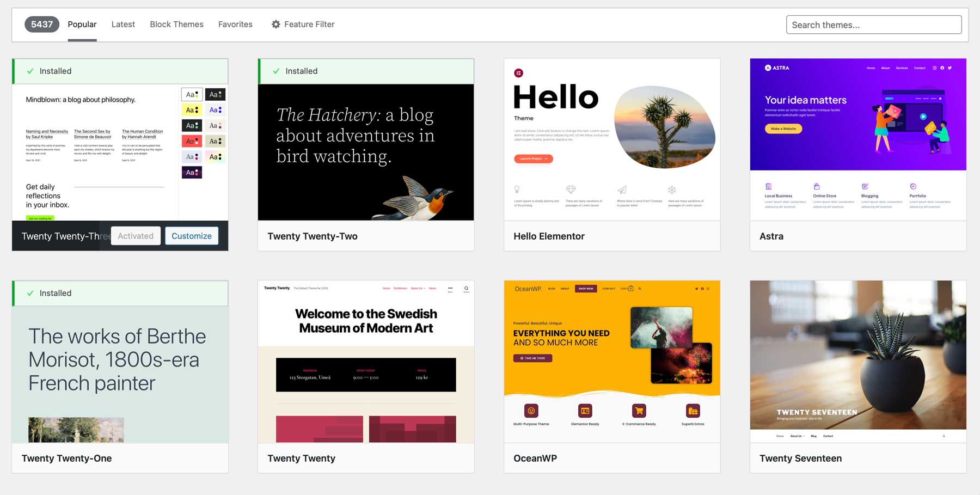Click the Make a Website button in Astra
The height and width of the screenshot is (495, 980).
783,129
